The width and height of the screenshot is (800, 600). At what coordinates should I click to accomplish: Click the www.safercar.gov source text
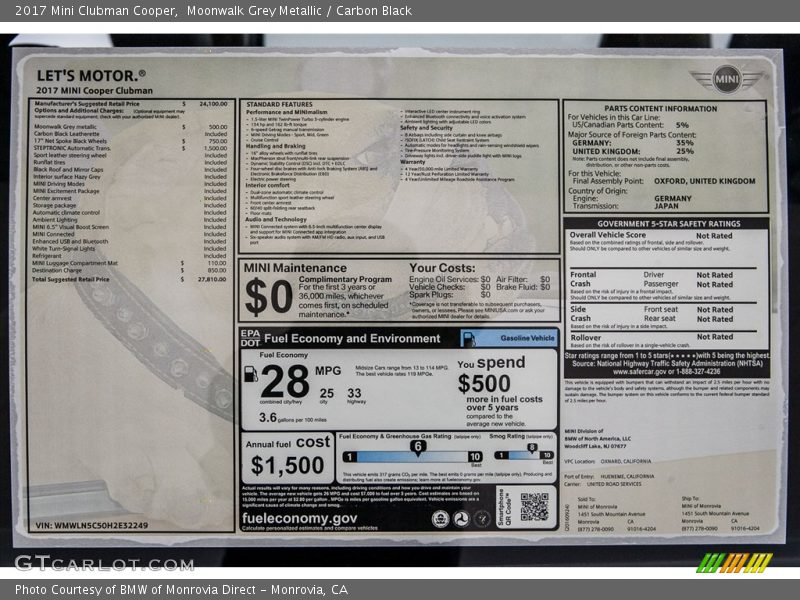click(667, 372)
